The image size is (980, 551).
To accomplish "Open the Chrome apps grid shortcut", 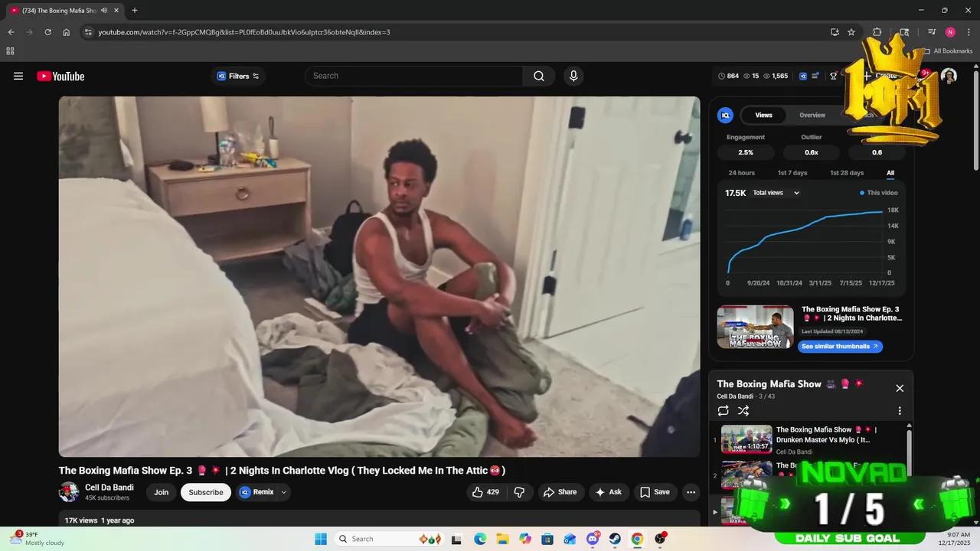I will [x=10, y=51].
